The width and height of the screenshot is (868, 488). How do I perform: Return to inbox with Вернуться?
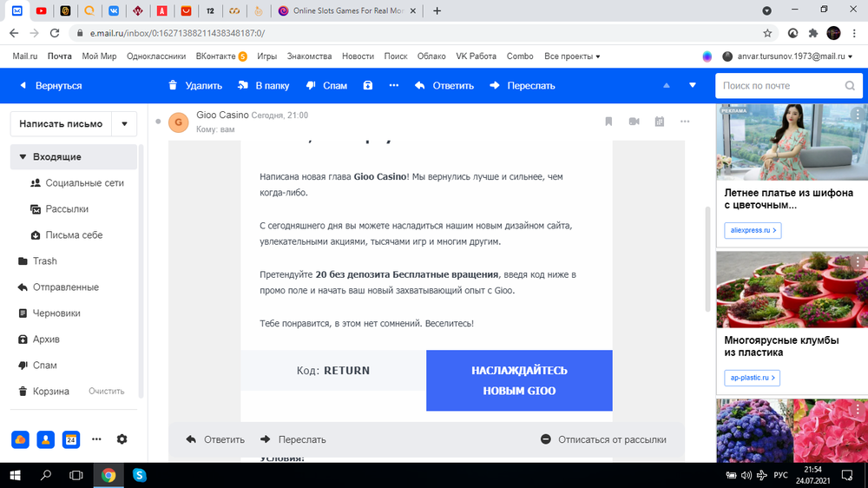[x=50, y=86]
